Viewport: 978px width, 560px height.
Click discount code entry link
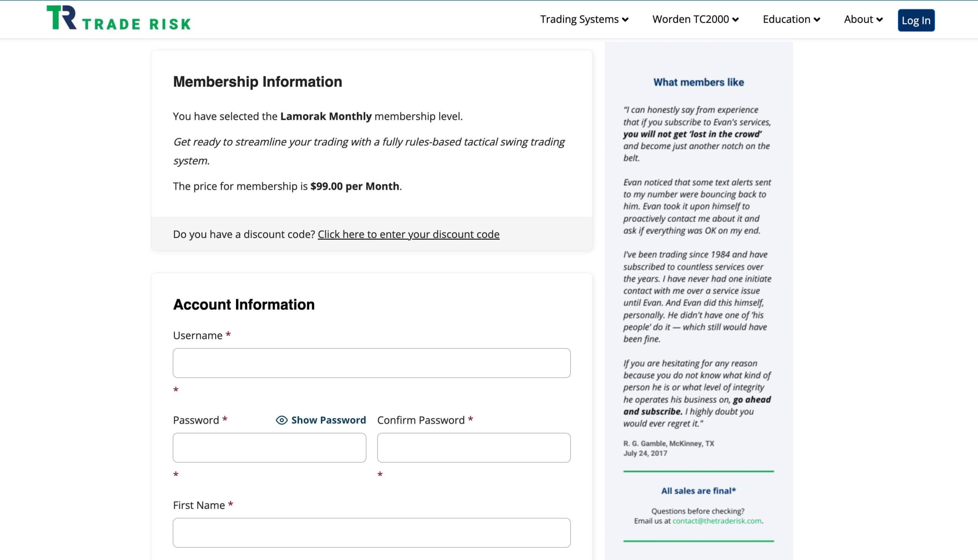408,234
